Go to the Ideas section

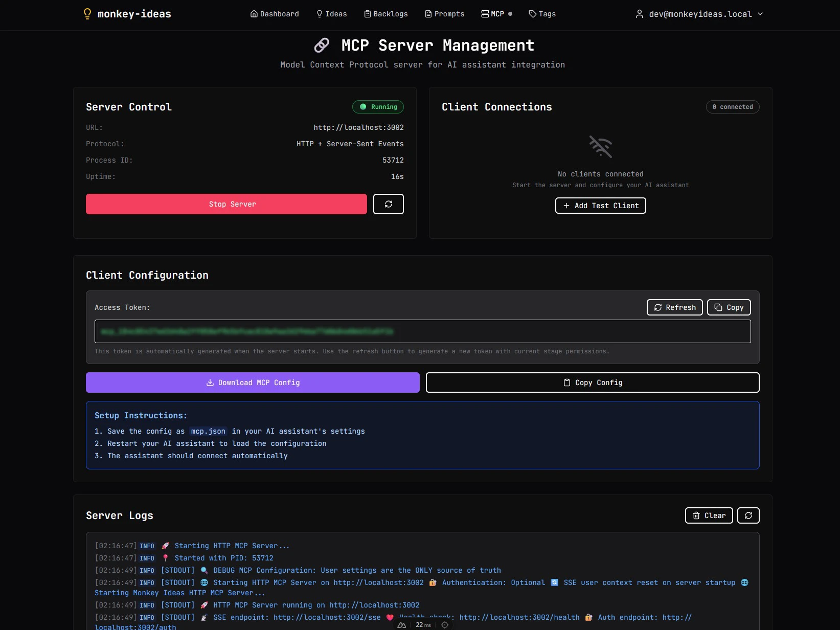click(331, 14)
